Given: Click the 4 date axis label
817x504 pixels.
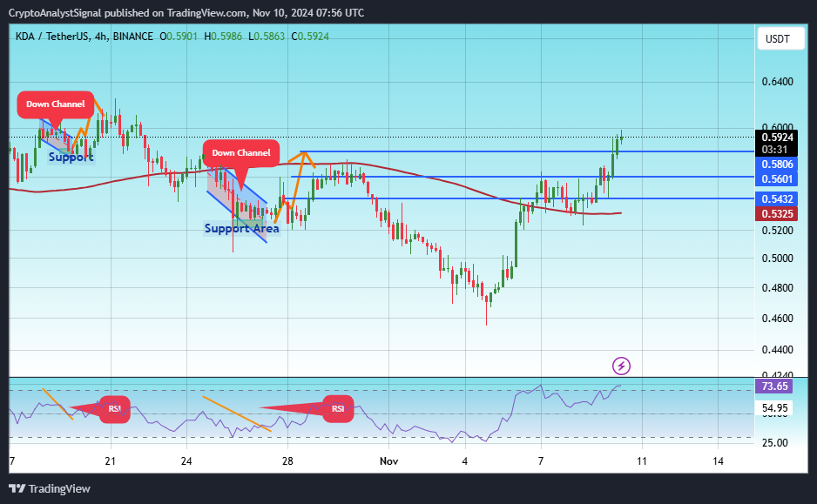Looking at the screenshot, I should (x=465, y=461).
